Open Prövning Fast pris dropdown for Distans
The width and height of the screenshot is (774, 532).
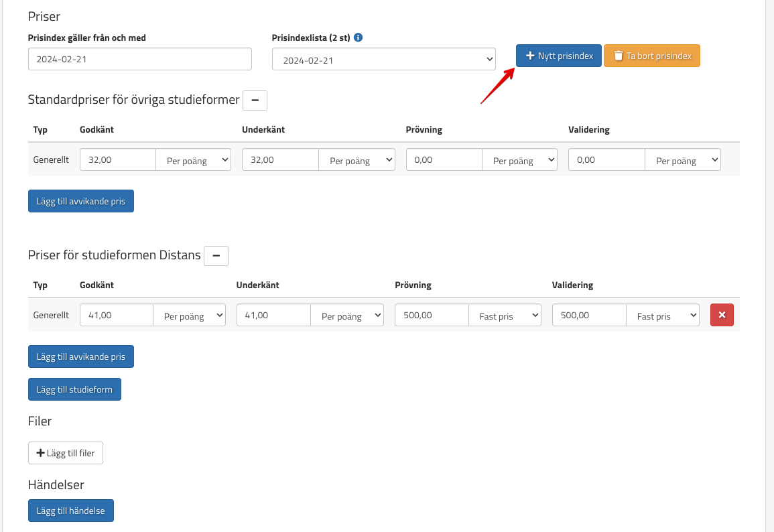(x=505, y=316)
